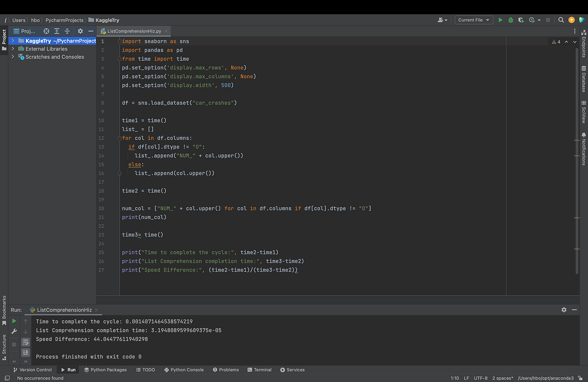Run with coverage shield icon
This screenshot has height=382, width=588.
[520, 20]
